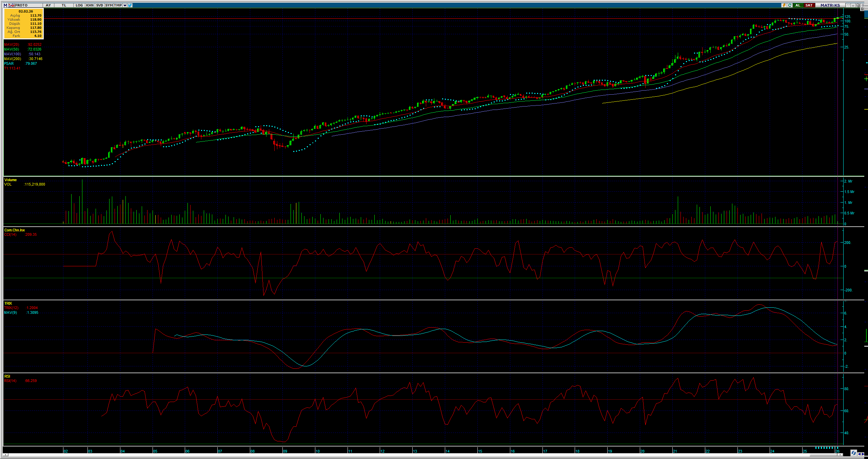Click the blue left arrow navigation icon
The width and height of the screenshot is (868, 459).
860,454
